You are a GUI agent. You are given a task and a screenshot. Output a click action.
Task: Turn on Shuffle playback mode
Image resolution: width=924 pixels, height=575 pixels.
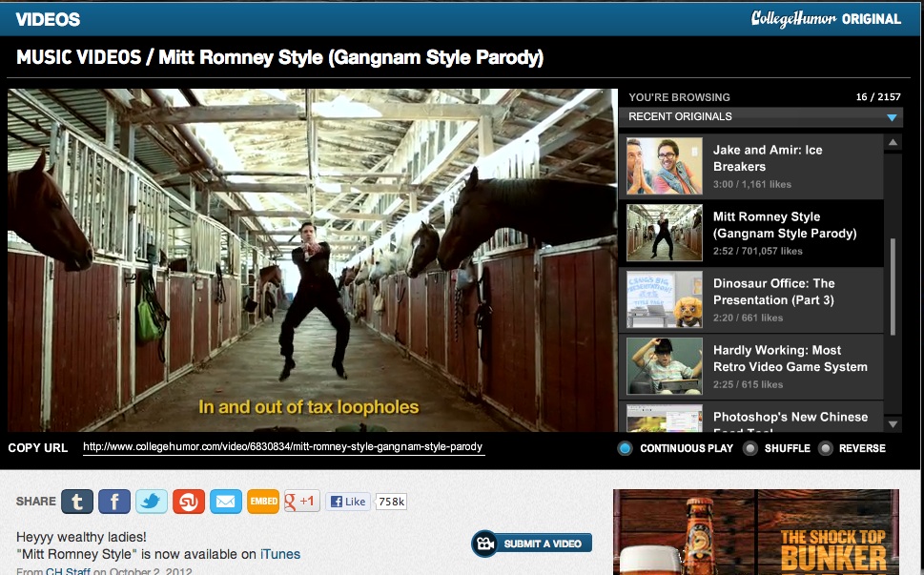point(752,448)
